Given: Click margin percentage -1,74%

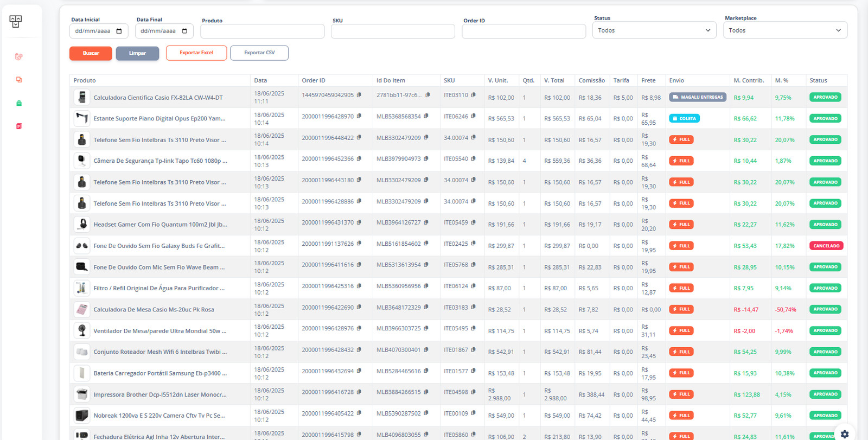Looking at the screenshot, I should [x=784, y=331].
